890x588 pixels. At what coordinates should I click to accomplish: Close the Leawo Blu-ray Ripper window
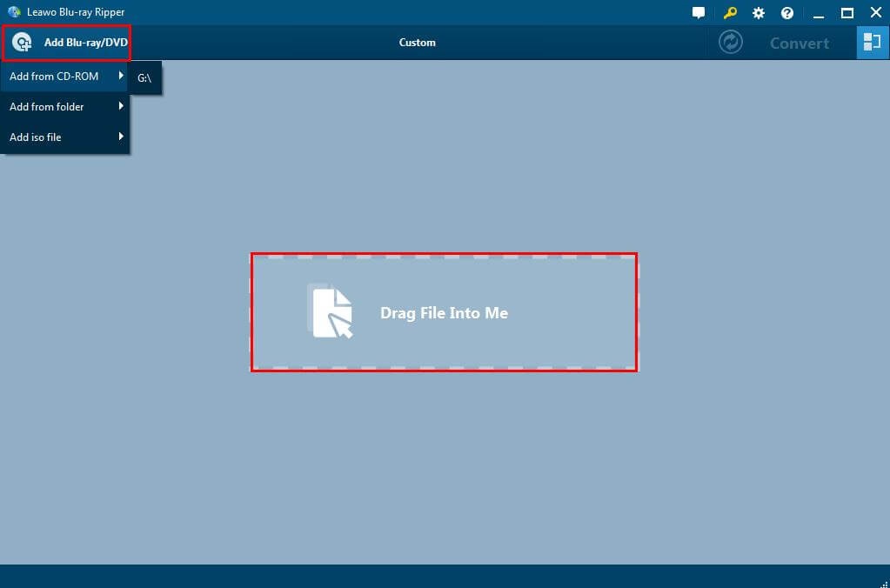coord(876,12)
